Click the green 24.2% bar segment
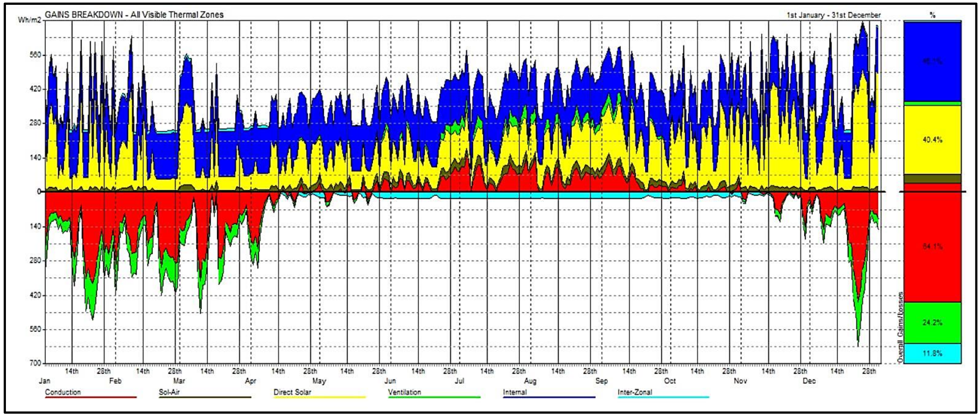 point(932,322)
